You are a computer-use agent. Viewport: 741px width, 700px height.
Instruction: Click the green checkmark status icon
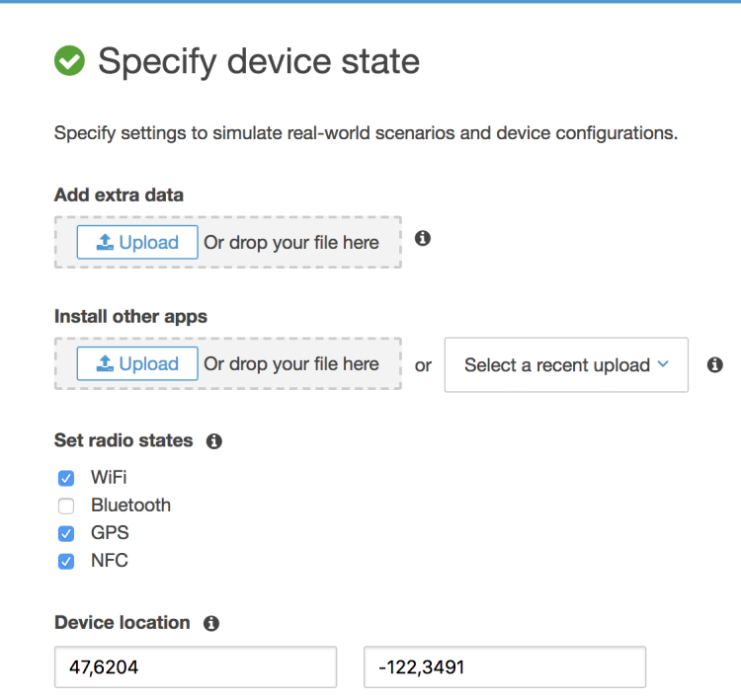[69, 62]
